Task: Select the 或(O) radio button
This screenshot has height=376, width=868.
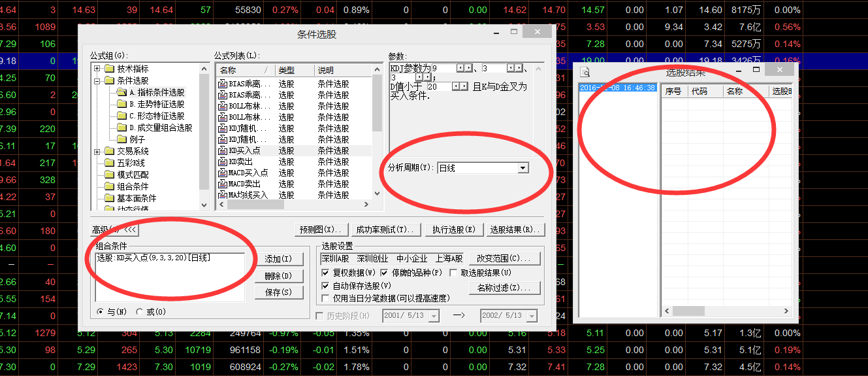Action: [142, 312]
